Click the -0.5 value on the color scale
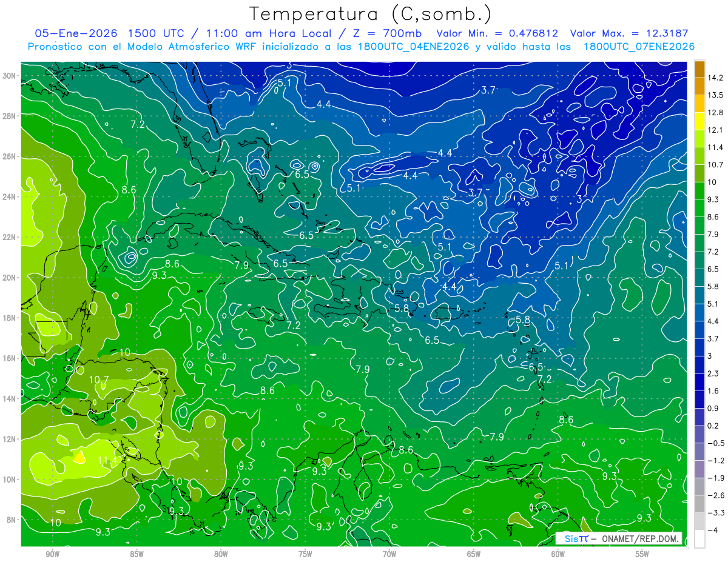This screenshot has width=728, height=562. [x=716, y=443]
